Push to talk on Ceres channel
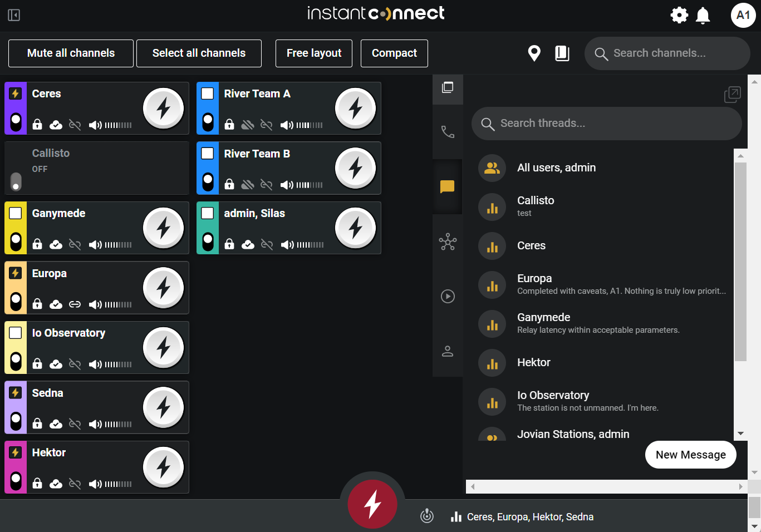761x532 pixels. click(x=164, y=109)
